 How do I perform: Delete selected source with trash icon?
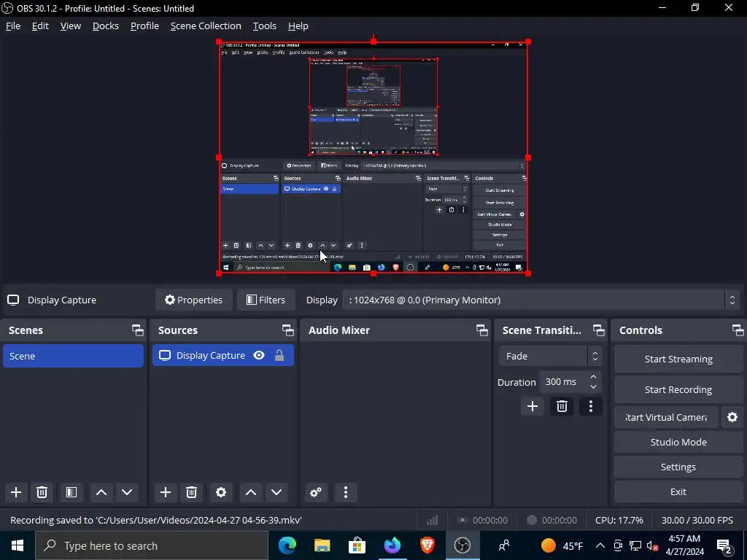click(x=192, y=492)
